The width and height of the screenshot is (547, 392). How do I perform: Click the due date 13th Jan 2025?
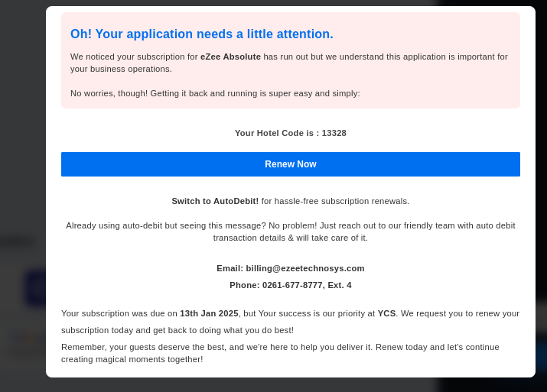(x=209, y=313)
